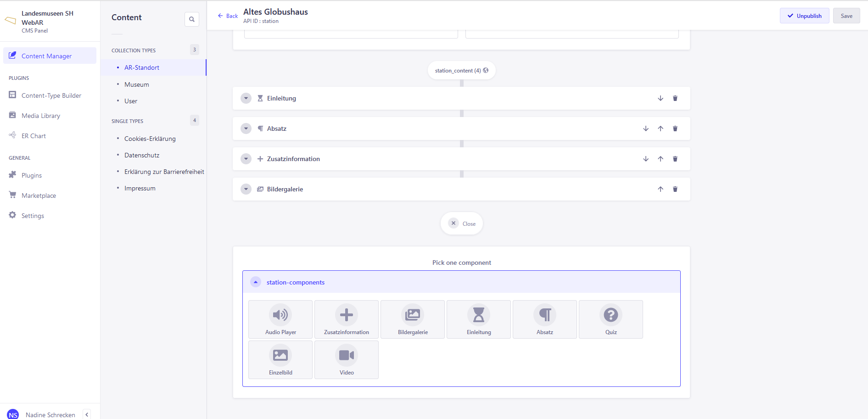Move Absatz component up

click(661, 128)
